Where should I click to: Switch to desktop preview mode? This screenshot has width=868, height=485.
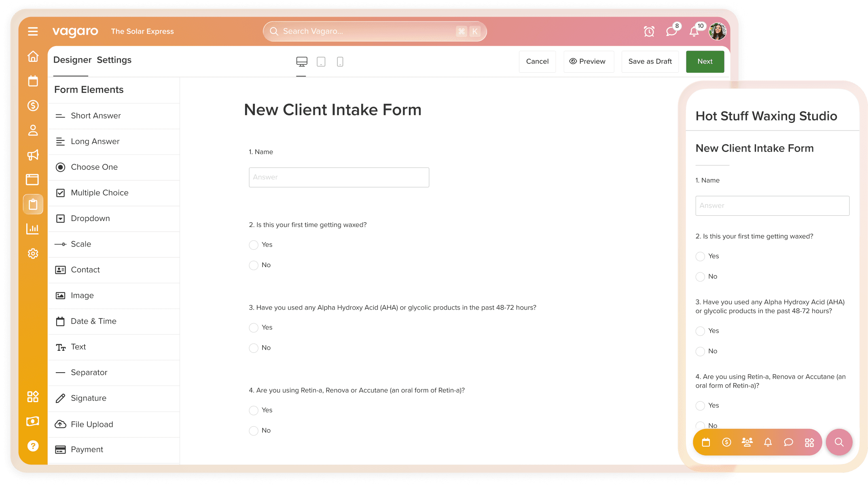301,61
